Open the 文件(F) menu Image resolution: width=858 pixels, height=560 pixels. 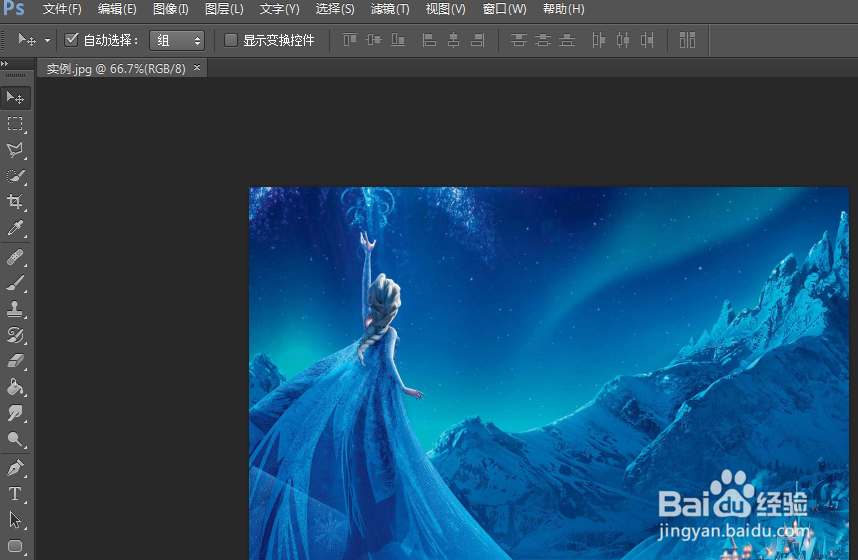pyautogui.click(x=62, y=9)
